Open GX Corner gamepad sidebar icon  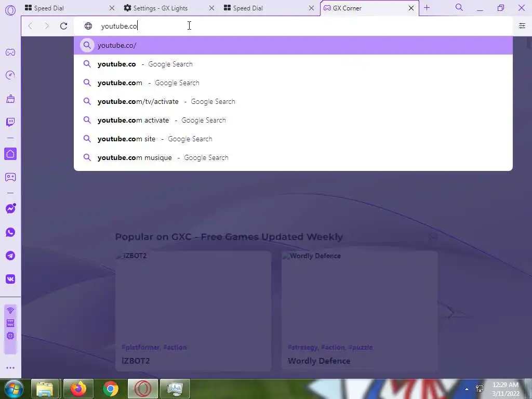point(10,52)
